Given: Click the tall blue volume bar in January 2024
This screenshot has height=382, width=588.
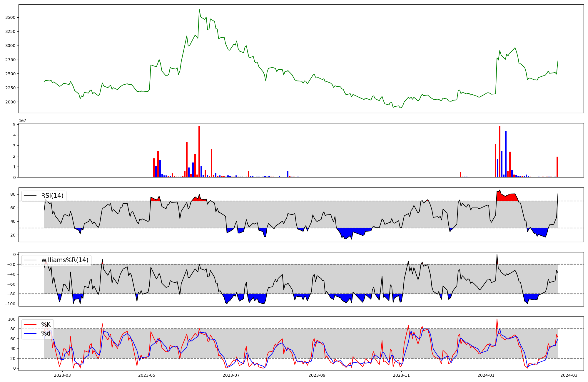Looking at the screenshot, I should (506, 154).
